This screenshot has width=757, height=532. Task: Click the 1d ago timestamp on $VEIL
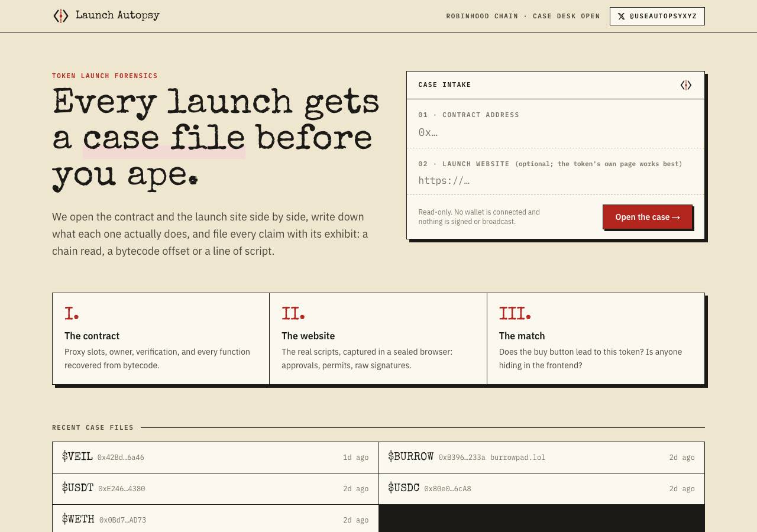pos(355,458)
